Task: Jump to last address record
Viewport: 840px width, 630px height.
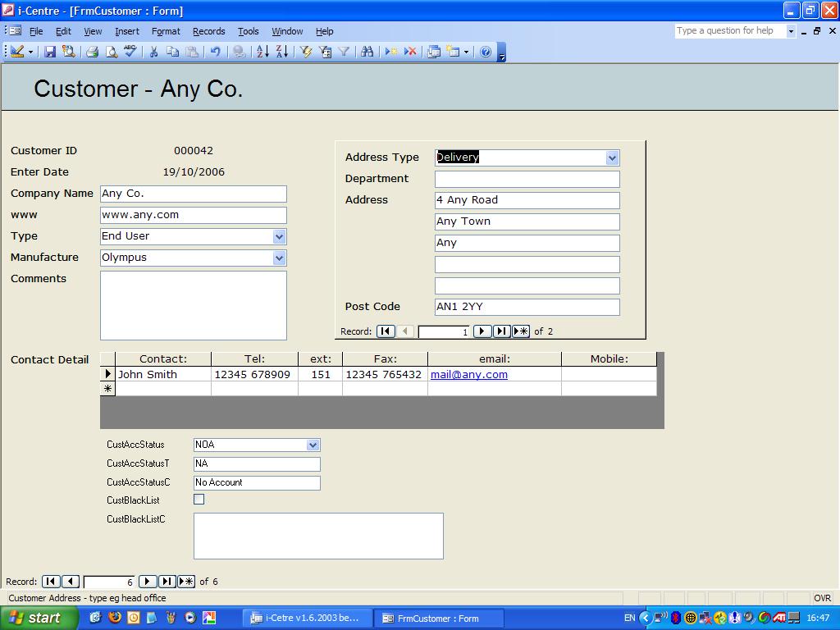Action: [501, 331]
